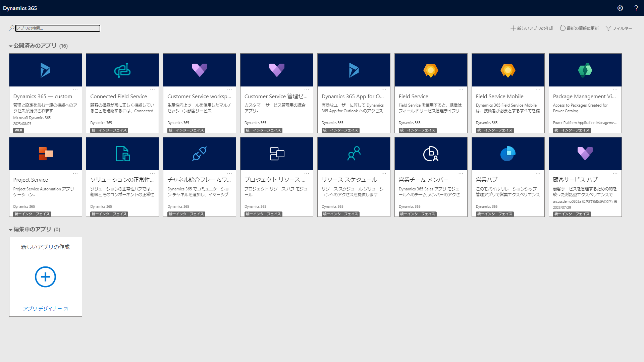This screenshot has height=362, width=644.
Task: Open more options for Customer Service workspace
Action: click(x=230, y=90)
